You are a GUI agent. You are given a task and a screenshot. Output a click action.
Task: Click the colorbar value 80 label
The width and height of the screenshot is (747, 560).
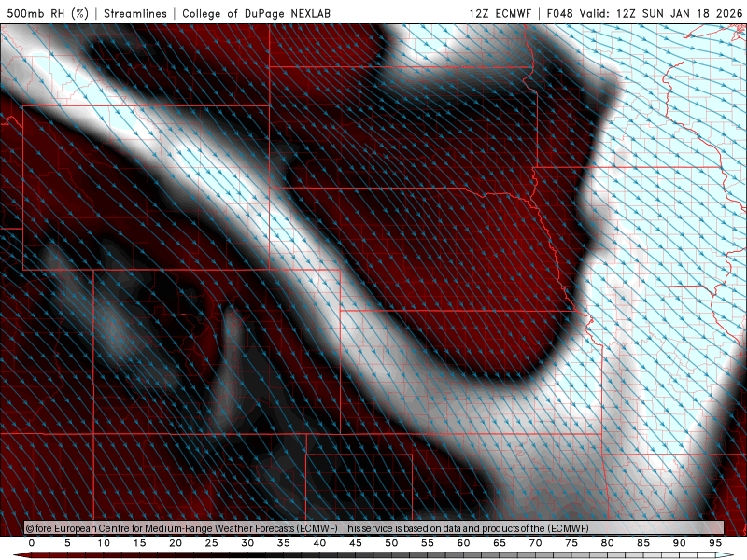click(608, 543)
